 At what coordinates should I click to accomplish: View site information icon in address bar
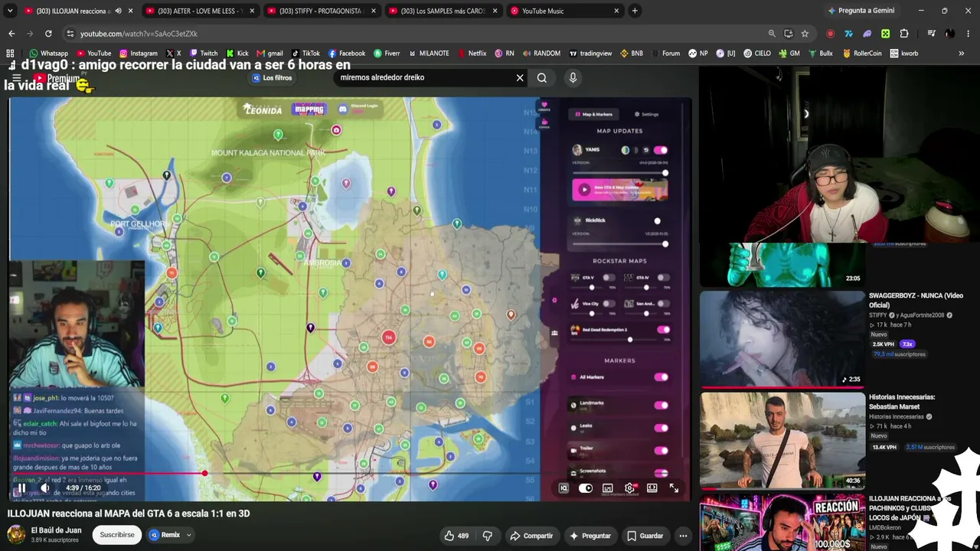(x=70, y=34)
